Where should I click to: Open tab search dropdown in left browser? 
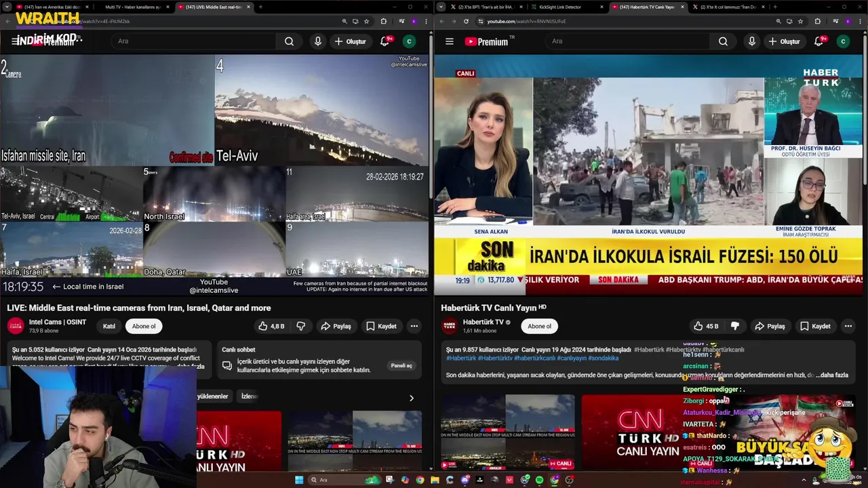coord(7,7)
